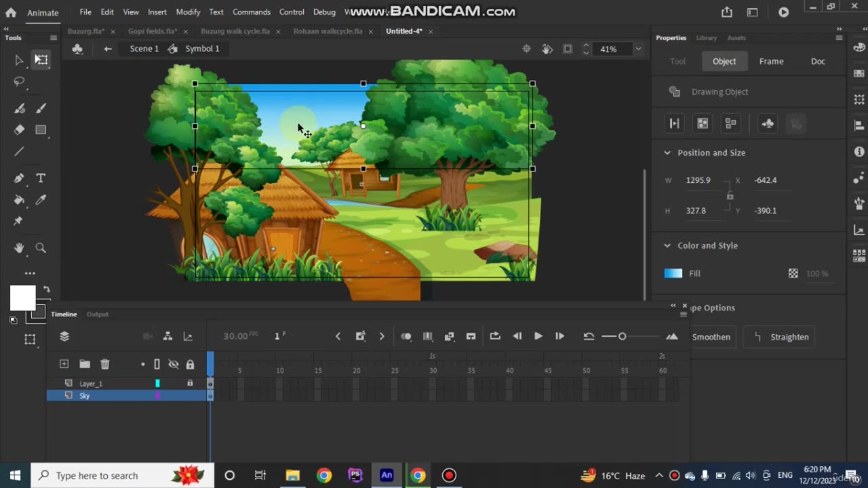Click the Center Stage icon
Image resolution: width=868 pixels, height=488 pixels.
(x=526, y=49)
